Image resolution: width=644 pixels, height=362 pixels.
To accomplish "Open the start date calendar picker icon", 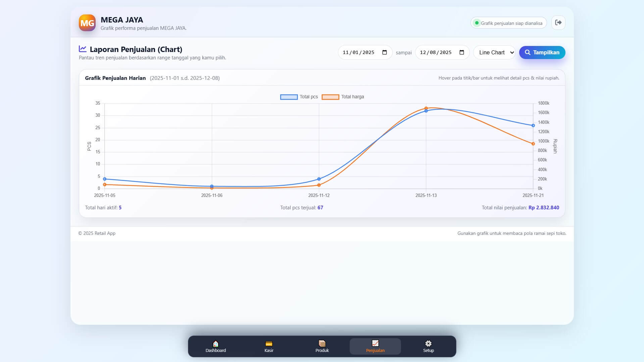I will (x=385, y=52).
